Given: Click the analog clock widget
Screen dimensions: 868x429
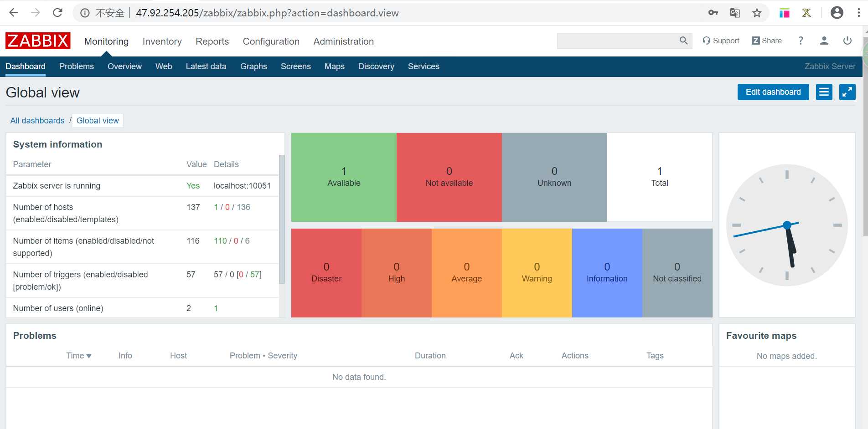Looking at the screenshot, I should (x=787, y=225).
